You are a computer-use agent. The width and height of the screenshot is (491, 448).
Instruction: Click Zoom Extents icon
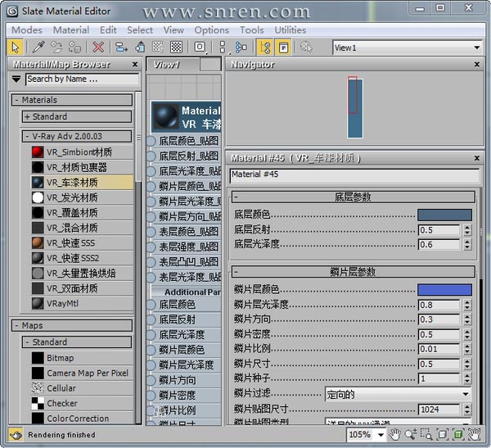pyautogui.click(x=442, y=434)
